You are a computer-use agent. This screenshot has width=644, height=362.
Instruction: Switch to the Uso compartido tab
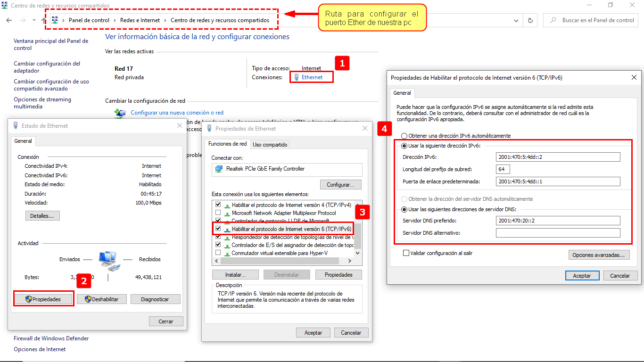click(270, 145)
